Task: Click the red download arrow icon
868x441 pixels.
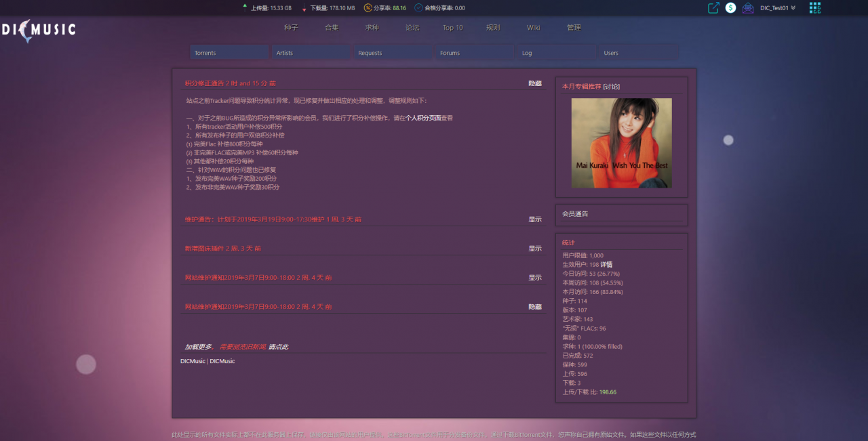Action: pyautogui.click(x=304, y=8)
